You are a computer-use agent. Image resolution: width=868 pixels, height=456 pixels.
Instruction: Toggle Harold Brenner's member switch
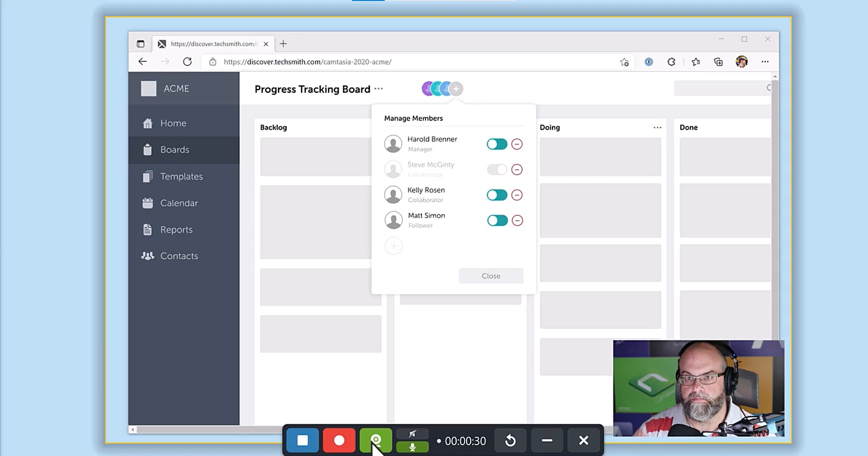click(497, 144)
